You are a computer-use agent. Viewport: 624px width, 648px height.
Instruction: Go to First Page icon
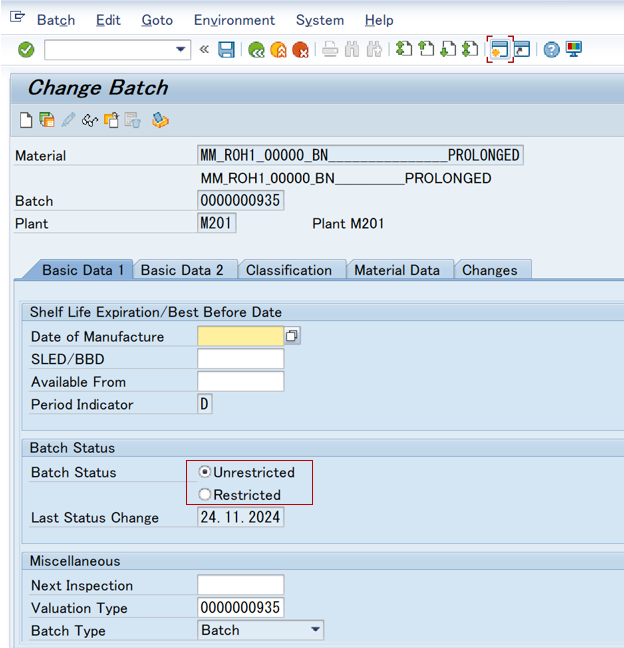point(404,50)
